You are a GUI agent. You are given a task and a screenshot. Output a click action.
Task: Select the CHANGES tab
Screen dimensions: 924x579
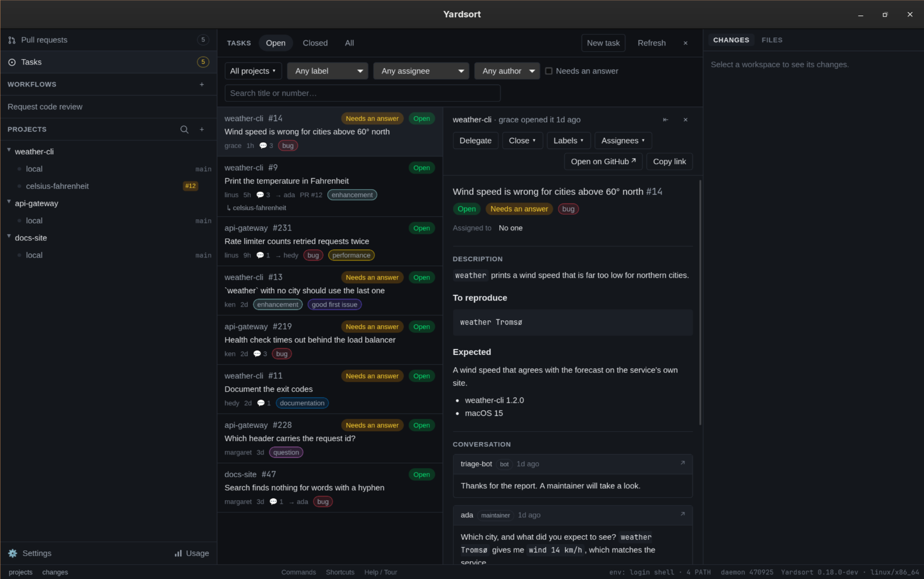click(x=731, y=40)
